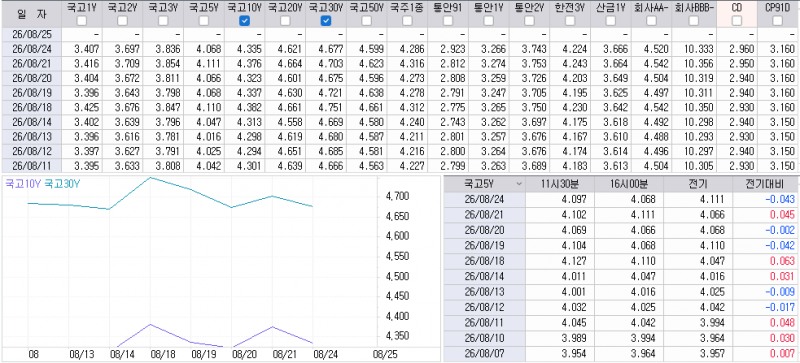Open the 국고5Y bond selector dropdown

(519, 184)
